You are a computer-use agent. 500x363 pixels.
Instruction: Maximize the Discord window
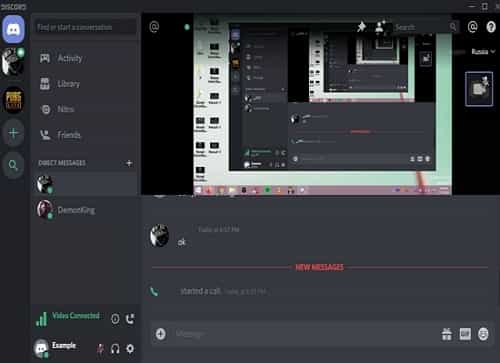(x=485, y=6)
